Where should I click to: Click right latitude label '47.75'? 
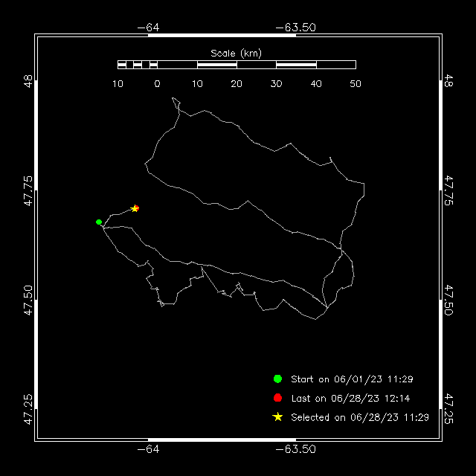(448, 190)
